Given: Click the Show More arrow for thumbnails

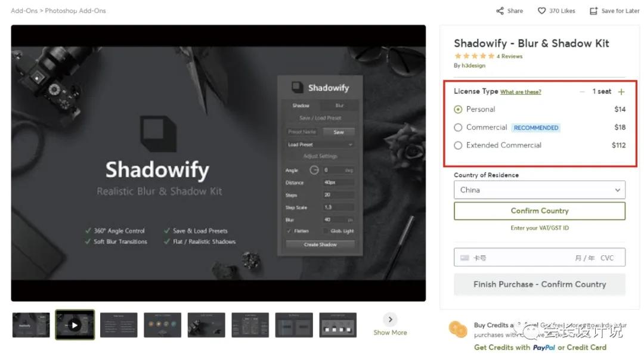Looking at the screenshot, I should (390, 320).
